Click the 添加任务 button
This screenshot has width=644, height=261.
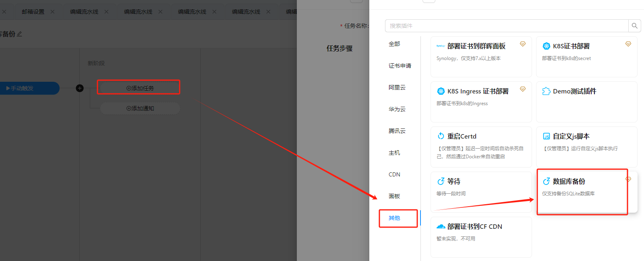pos(140,88)
